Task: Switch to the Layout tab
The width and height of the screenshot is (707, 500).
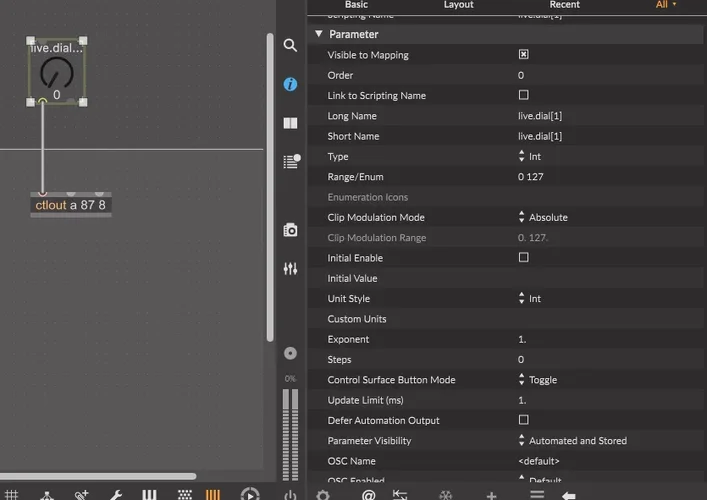Action: pos(459,5)
